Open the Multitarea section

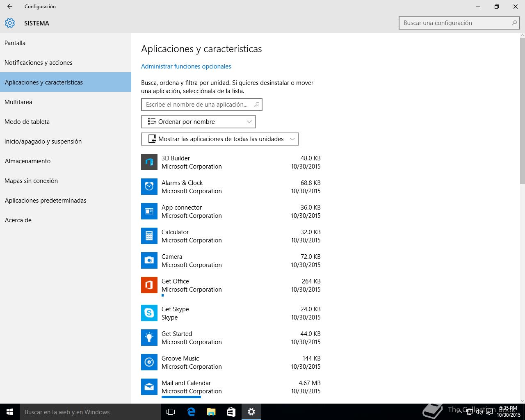[x=66, y=102]
